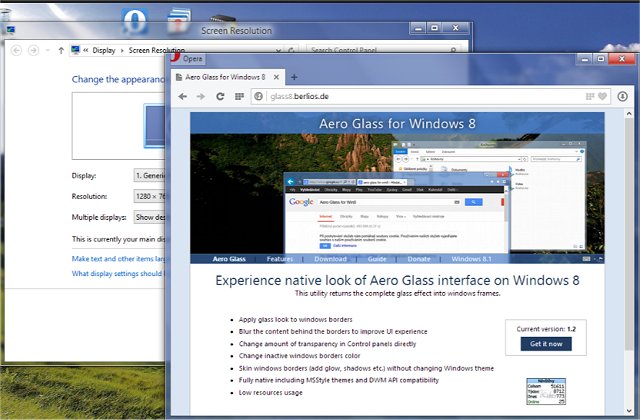
Task: Click What display settings should I choose link
Action: click(118, 273)
